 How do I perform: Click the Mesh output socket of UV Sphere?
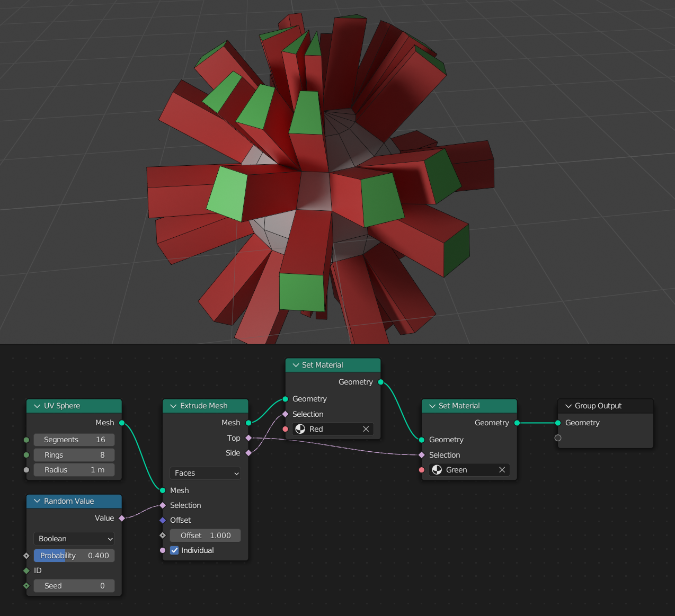coord(121,423)
